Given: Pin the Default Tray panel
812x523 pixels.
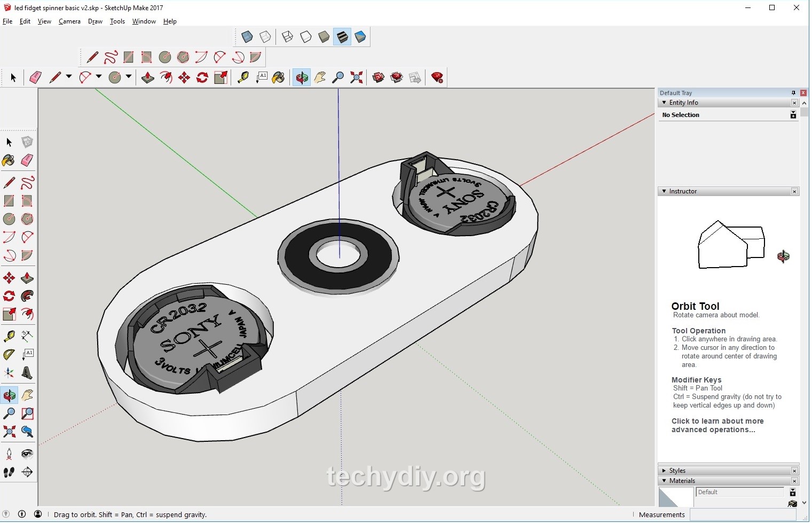Looking at the screenshot, I should click(794, 92).
